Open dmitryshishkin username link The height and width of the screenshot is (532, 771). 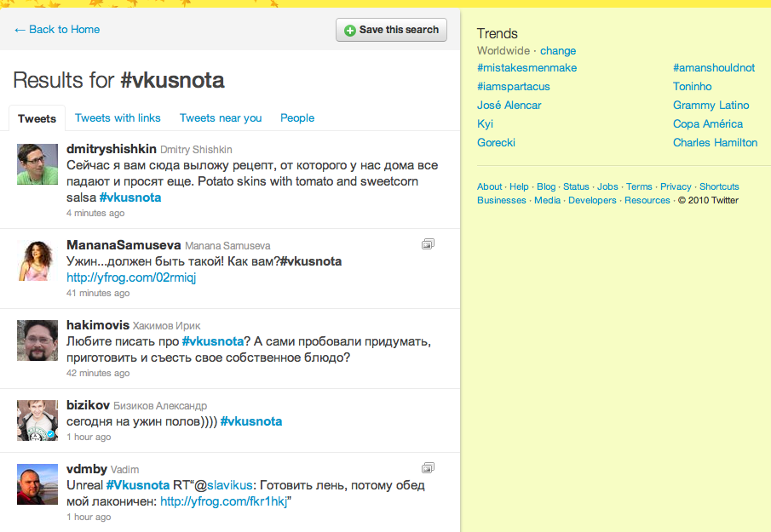pyautogui.click(x=111, y=149)
